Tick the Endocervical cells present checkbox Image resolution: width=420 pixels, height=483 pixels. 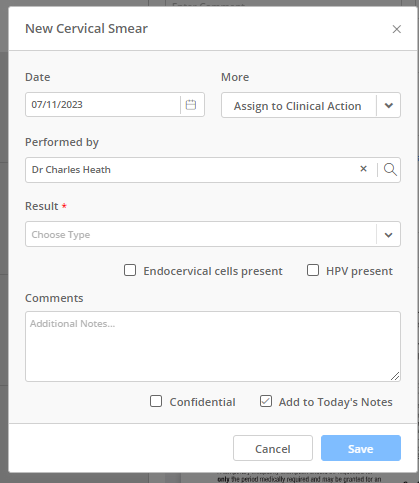(x=130, y=270)
